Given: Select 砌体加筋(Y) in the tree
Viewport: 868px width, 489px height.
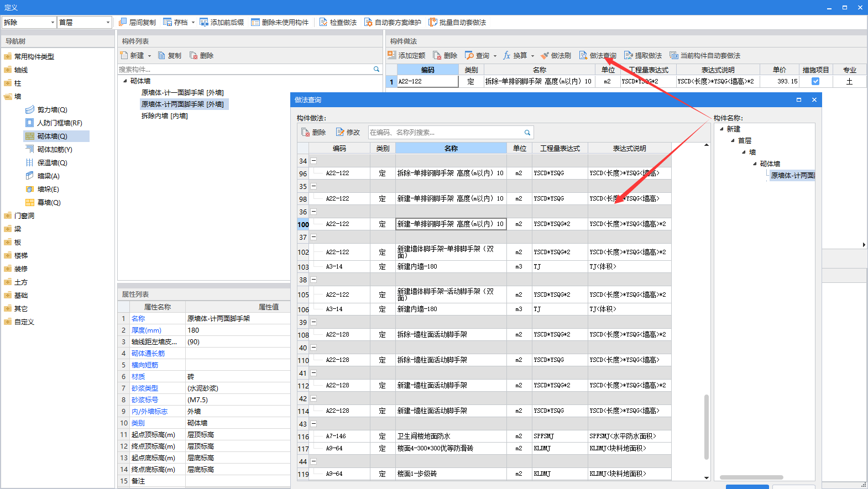Looking at the screenshot, I should tap(55, 149).
